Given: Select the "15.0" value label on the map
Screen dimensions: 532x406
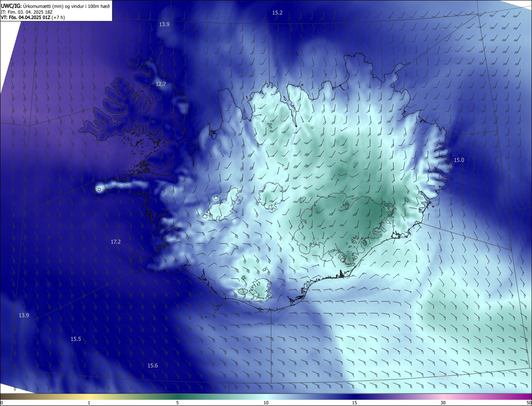Looking at the screenshot, I should [459, 160].
